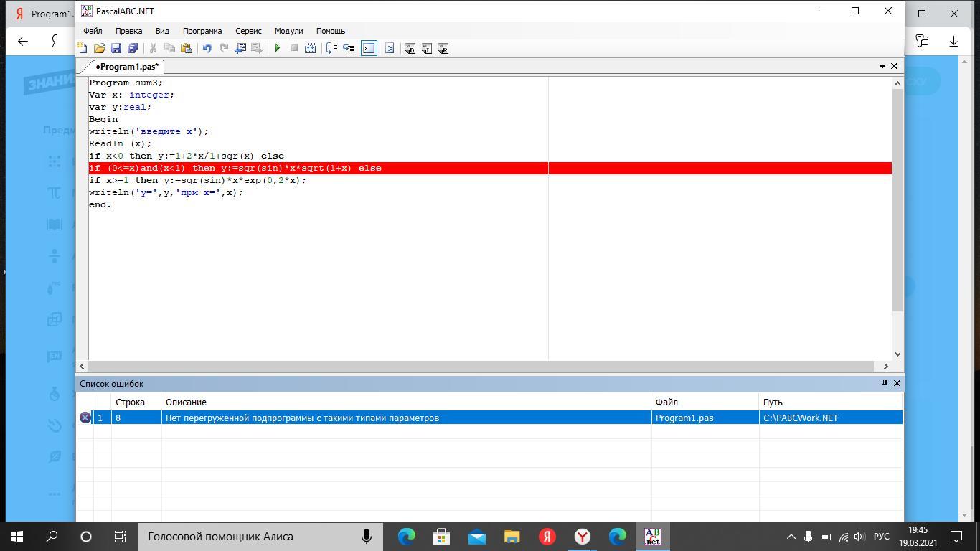Image resolution: width=980 pixels, height=551 pixels.
Task: Sort errors by the Строка column
Action: pos(136,402)
